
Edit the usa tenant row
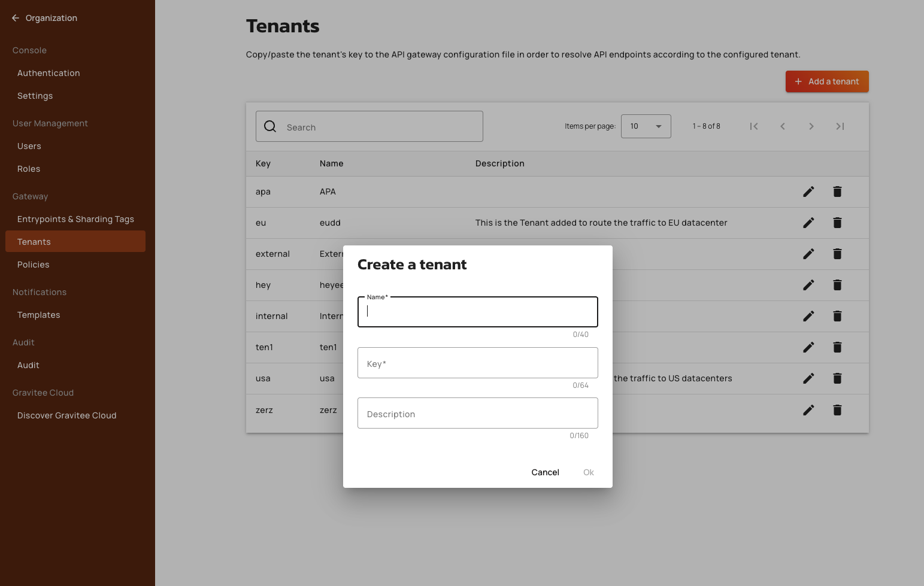coord(808,378)
